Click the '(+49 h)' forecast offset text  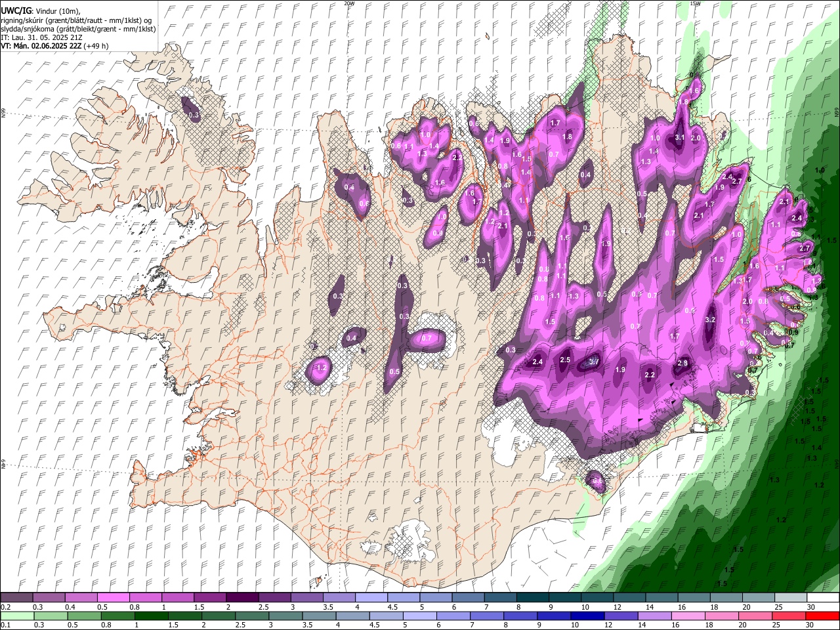tap(96, 46)
